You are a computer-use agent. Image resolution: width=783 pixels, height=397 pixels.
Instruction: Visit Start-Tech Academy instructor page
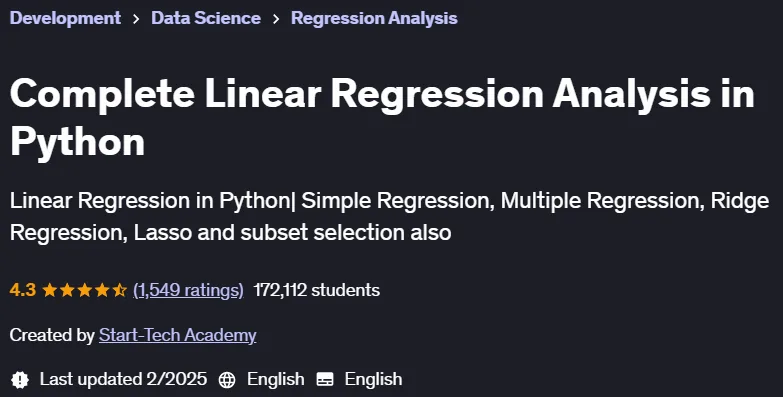pyautogui.click(x=177, y=335)
